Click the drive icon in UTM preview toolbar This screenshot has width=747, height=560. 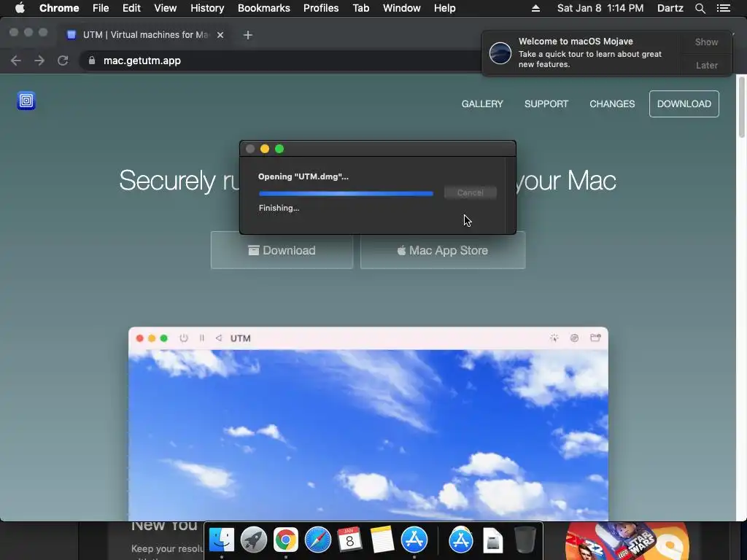click(x=575, y=338)
